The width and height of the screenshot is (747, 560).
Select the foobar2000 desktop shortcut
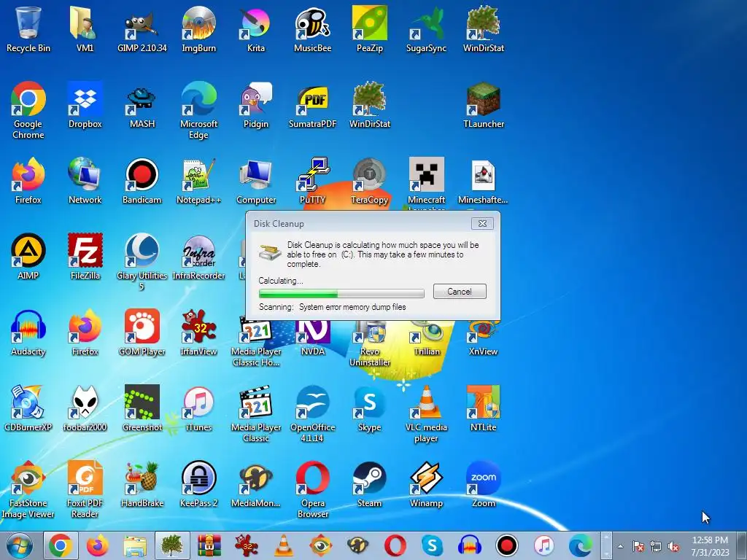(x=85, y=408)
